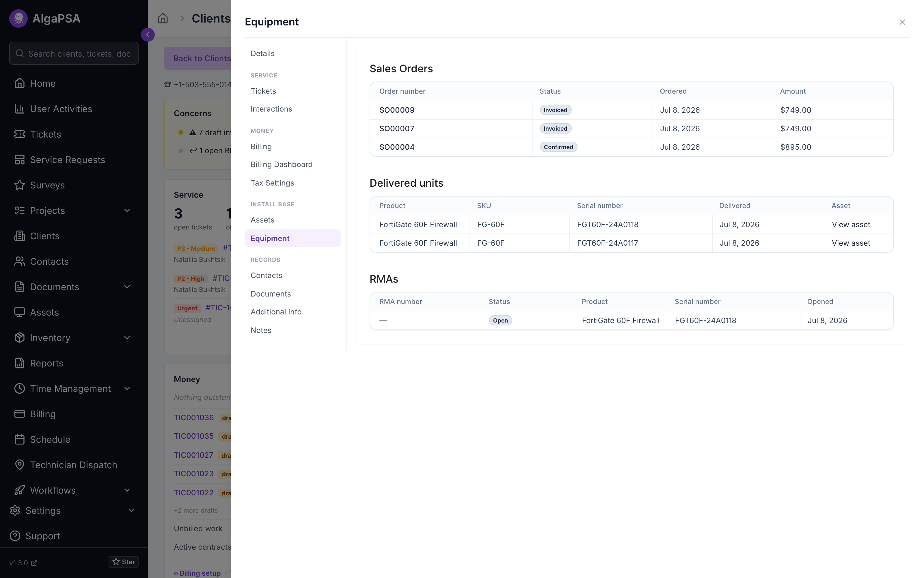Select the Details tab in the panel
The width and height of the screenshot is (924, 578).
pyautogui.click(x=293, y=53)
